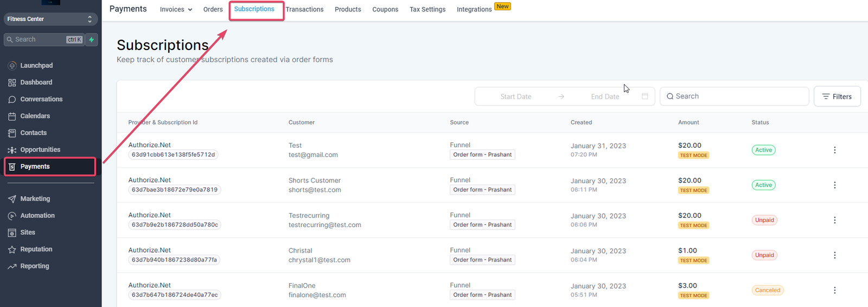Screen dimensions: 868x307
Task: Expand the Invoices dropdown chevron
Action: [190, 10]
